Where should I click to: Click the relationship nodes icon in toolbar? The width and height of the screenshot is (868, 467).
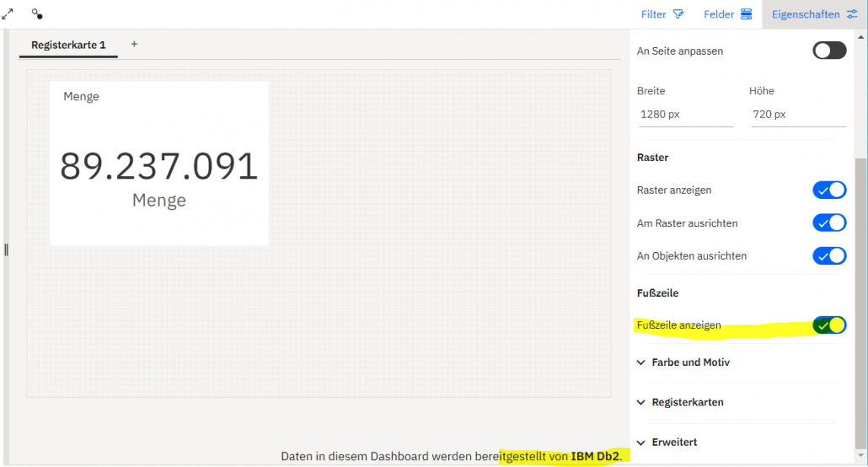point(37,13)
